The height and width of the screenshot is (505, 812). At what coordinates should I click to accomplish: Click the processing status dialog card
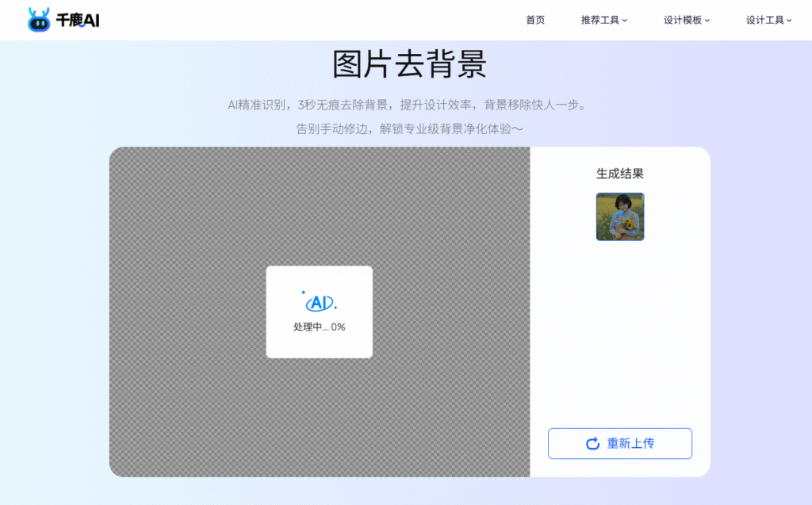pos(320,312)
